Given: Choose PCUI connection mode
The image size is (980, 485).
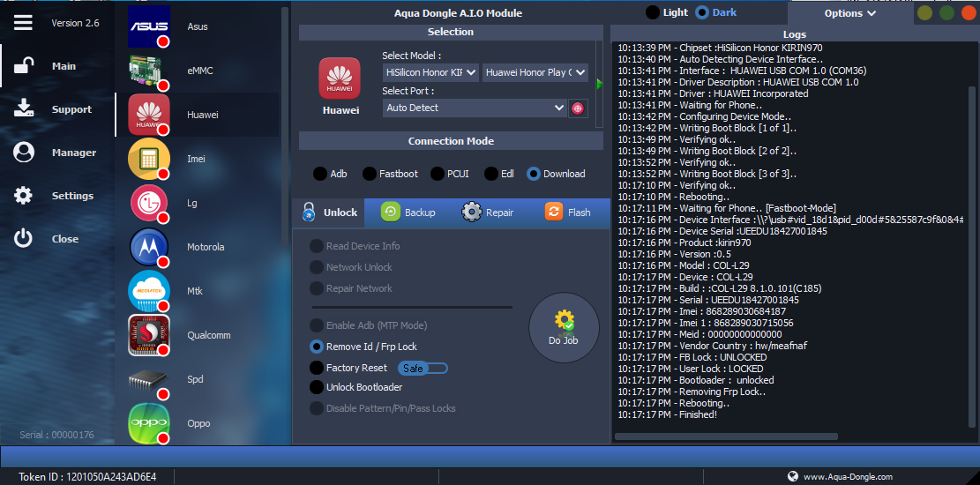Looking at the screenshot, I should pyautogui.click(x=437, y=174).
